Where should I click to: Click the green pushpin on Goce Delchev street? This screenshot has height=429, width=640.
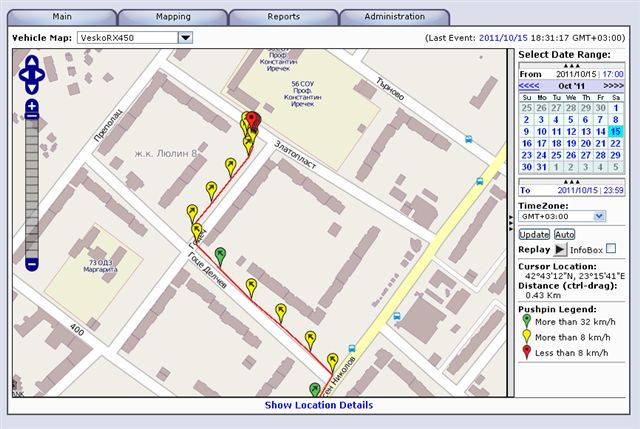222,255
